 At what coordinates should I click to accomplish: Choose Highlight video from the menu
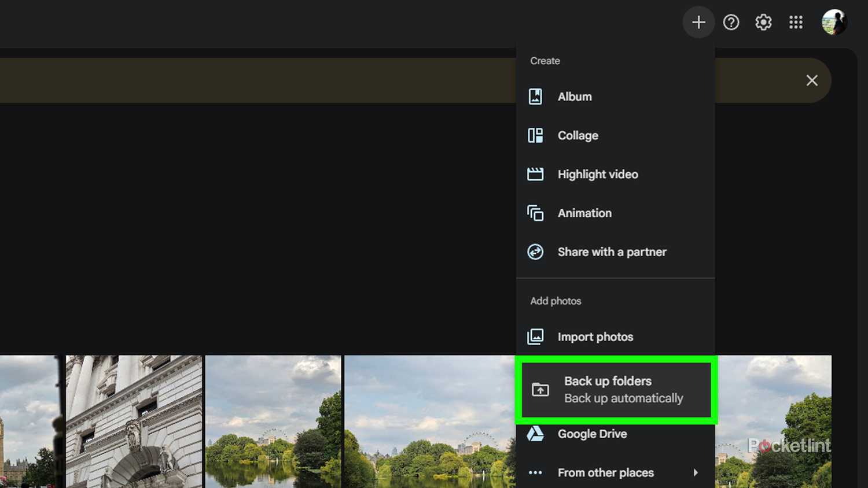pos(598,174)
